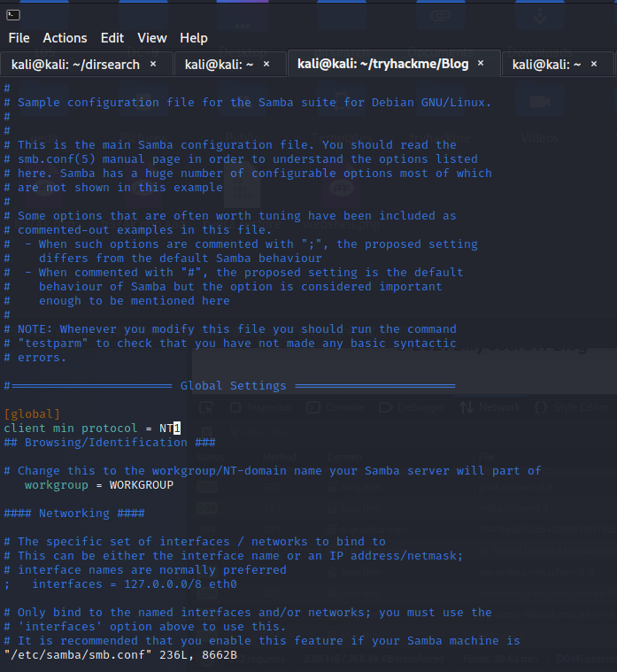This screenshot has width=617, height=672.
Task: Close the last kali@kali: ~ tab
Action: point(594,64)
